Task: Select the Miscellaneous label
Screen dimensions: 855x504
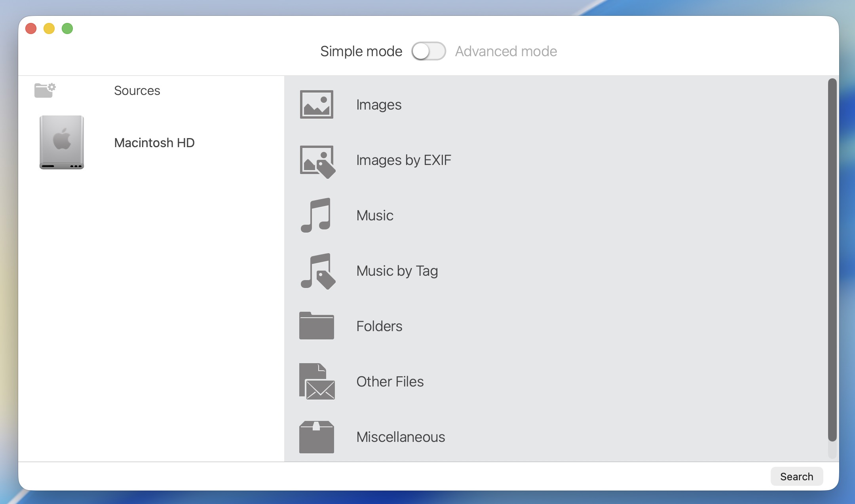Action: 400,437
